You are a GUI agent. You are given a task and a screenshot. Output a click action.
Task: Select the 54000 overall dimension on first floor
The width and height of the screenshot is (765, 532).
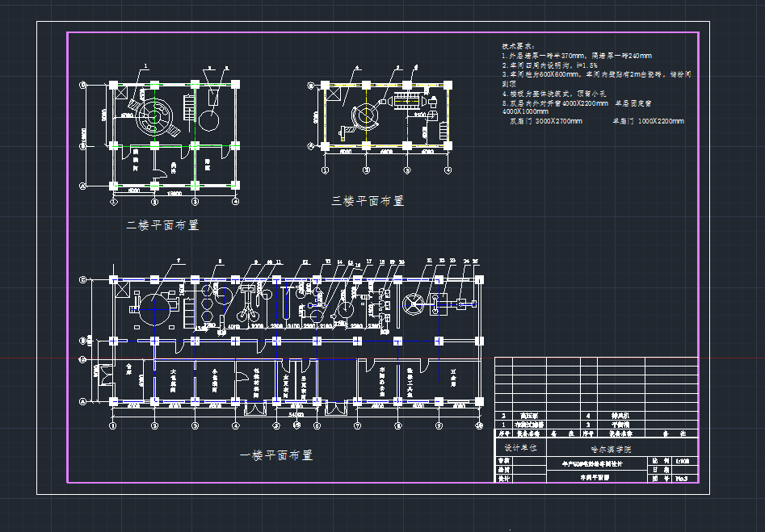pos(296,413)
